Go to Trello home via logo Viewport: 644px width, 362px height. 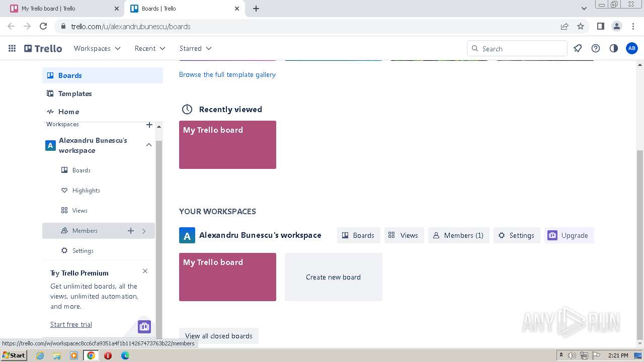pyautogui.click(x=43, y=48)
